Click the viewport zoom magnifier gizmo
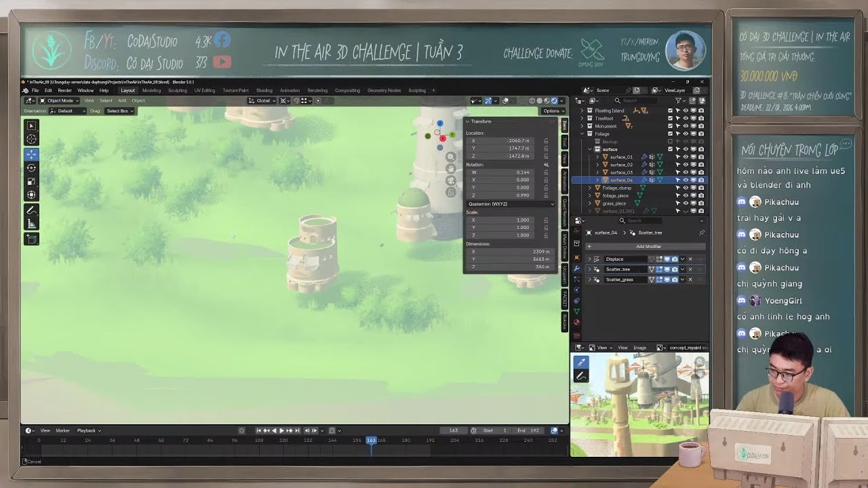 click(x=450, y=157)
